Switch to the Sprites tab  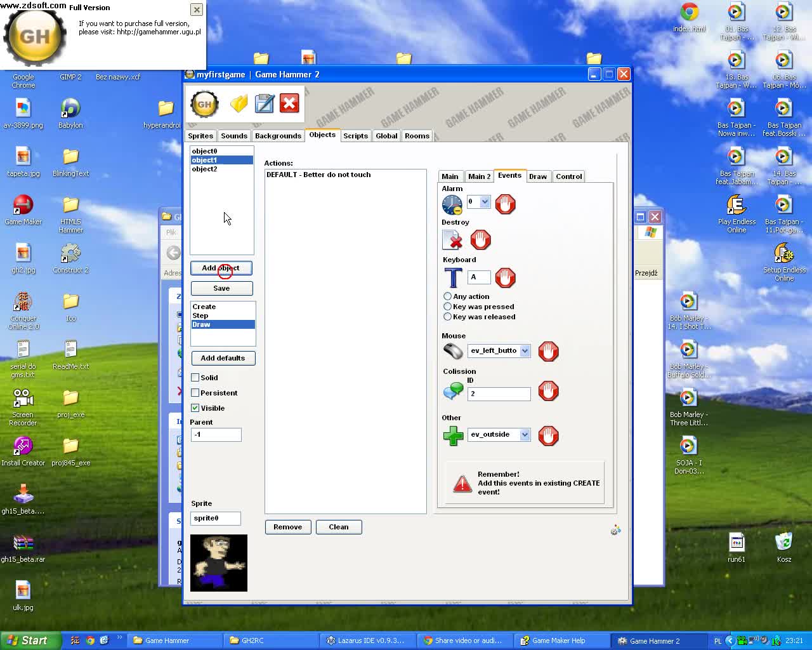(x=200, y=136)
